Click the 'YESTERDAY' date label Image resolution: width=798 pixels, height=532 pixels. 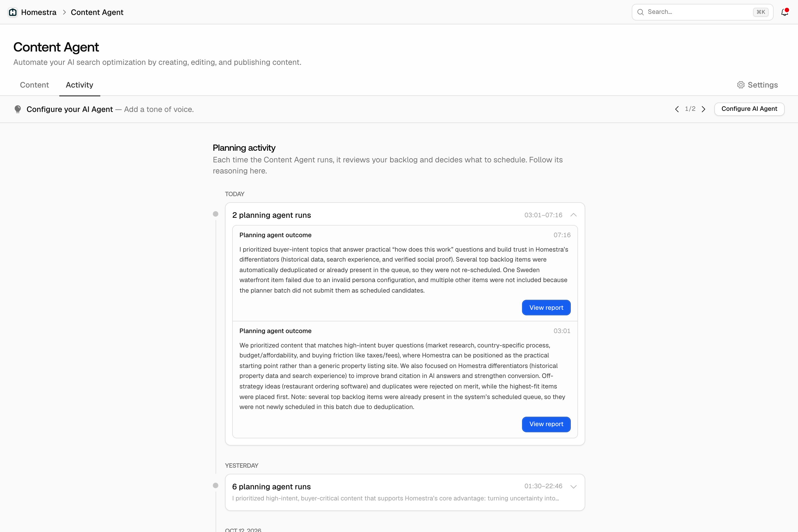242,465
